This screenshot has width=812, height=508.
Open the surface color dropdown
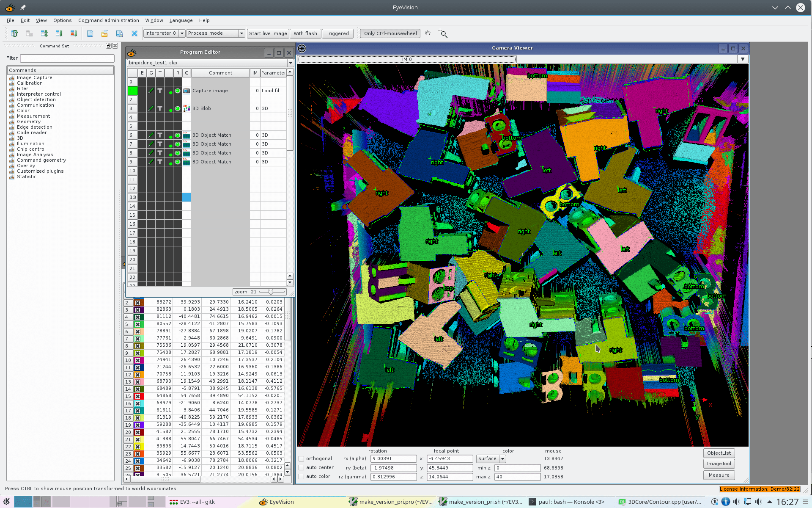tap(491, 458)
